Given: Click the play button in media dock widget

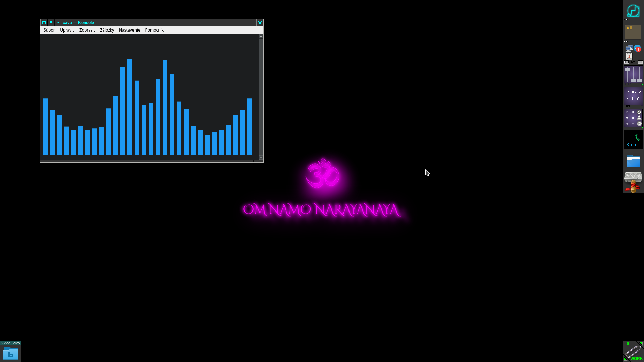Looking at the screenshot, I should pos(627,112).
